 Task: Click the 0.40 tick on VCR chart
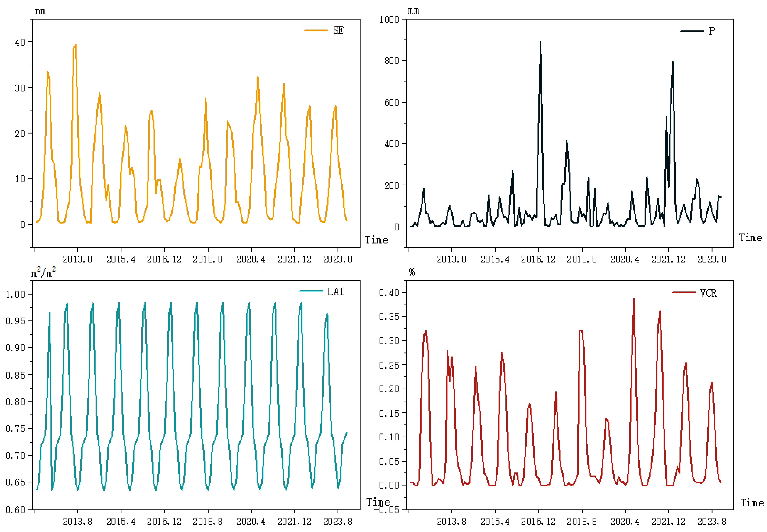(x=389, y=293)
